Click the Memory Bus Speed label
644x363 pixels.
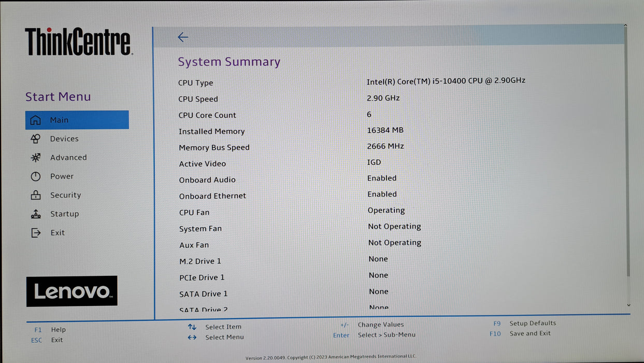coord(214,148)
